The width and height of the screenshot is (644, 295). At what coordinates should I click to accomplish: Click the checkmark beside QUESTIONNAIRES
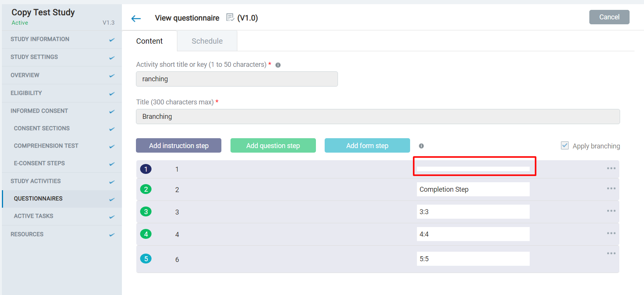coord(112,198)
